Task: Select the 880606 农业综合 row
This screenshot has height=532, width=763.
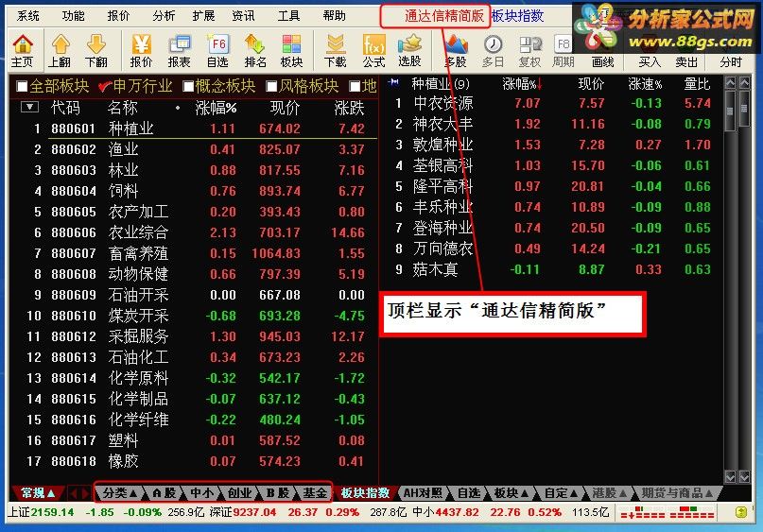Action: pyautogui.click(x=194, y=232)
